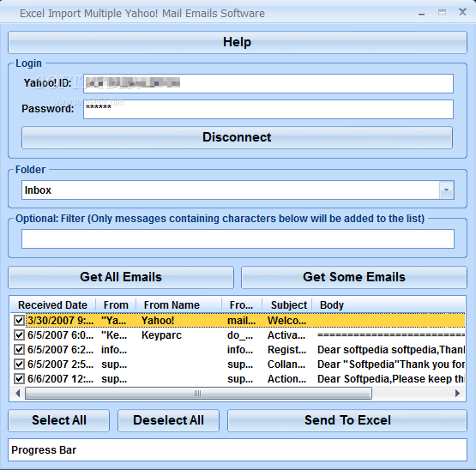The image size is (476, 470).
Task: Toggle the 6/6/2007 12:... email checkbox
Action: coord(19,379)
